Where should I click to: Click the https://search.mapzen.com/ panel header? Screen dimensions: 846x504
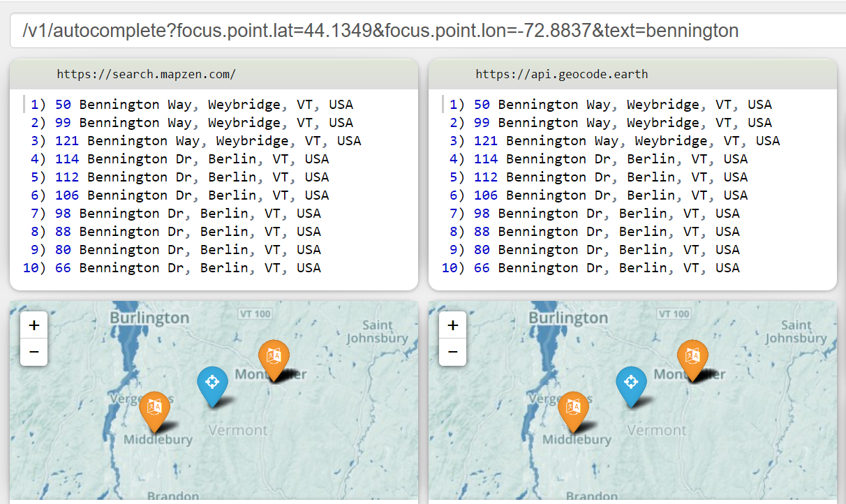click(147, 73)
